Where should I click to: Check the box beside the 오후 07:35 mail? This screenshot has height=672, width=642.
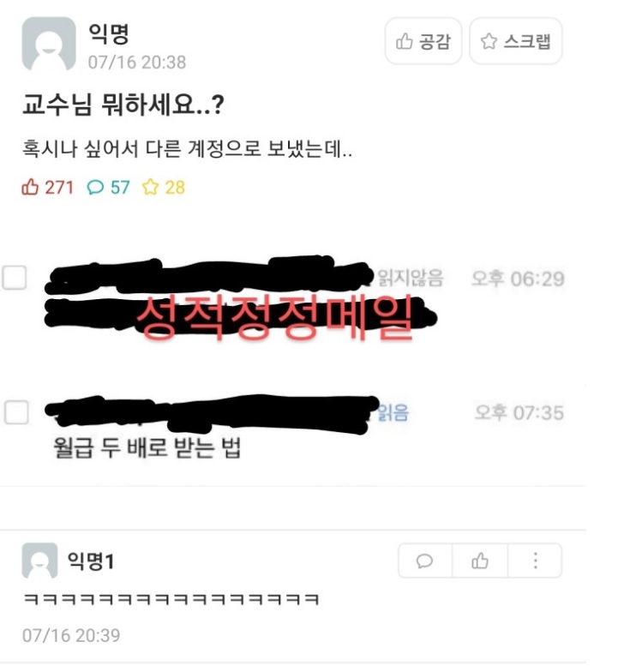pyautogui.click(x=16, y=413)
